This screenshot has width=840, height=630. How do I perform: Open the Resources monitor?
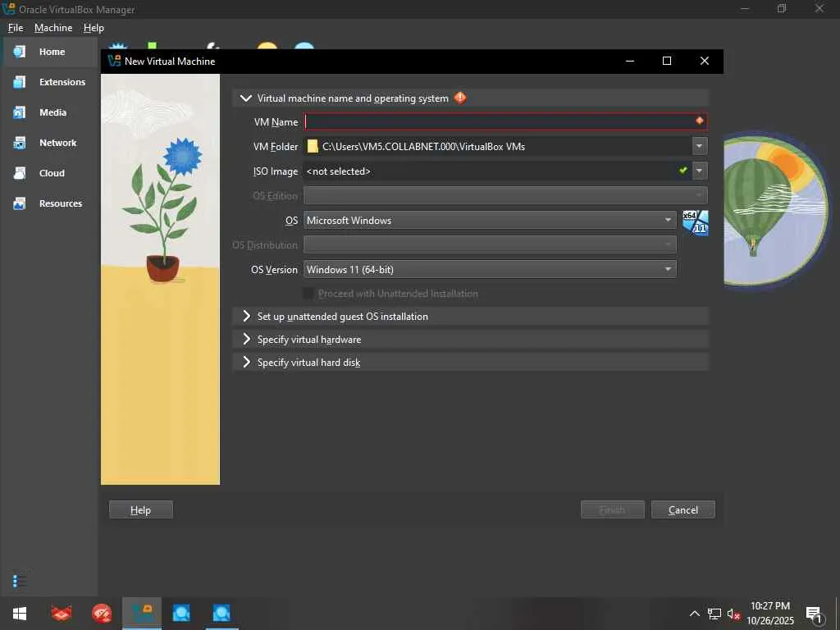pos(49,203)
